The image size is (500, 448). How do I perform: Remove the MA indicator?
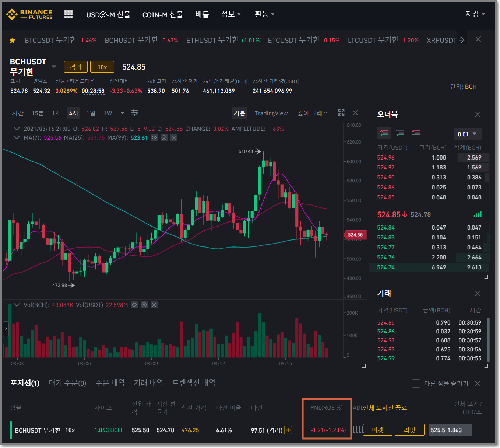(174, 137)
